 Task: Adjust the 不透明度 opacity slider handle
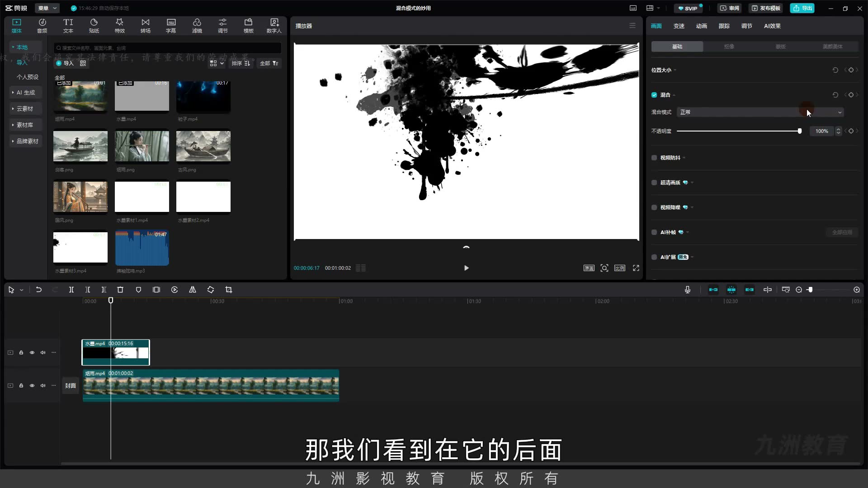click(x=799, y=131)
